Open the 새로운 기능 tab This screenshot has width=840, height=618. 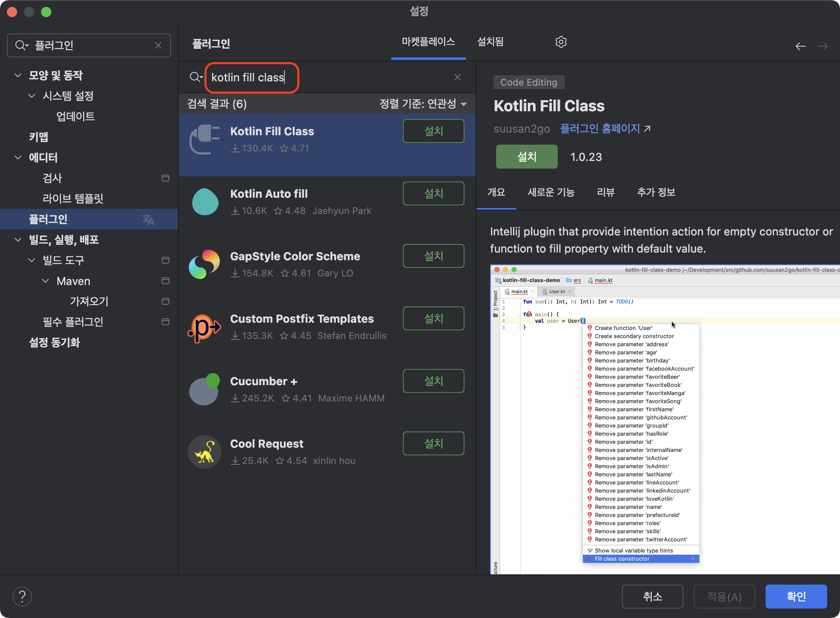click(x=551, y=192)
